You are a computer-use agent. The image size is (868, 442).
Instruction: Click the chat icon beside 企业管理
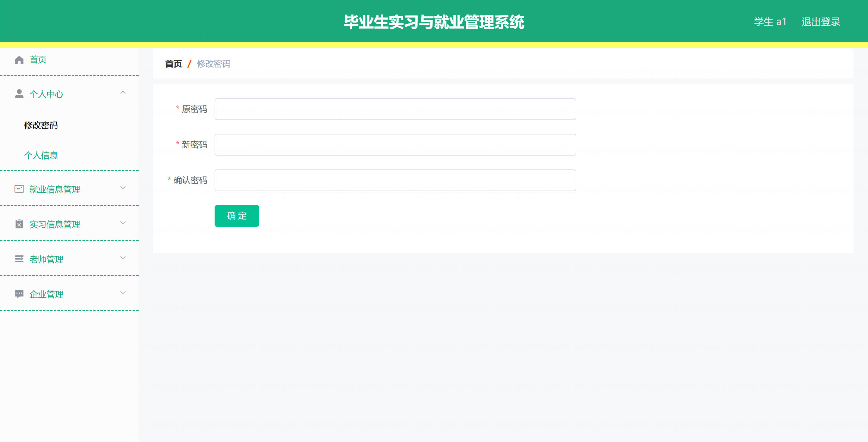click(19, 294)
